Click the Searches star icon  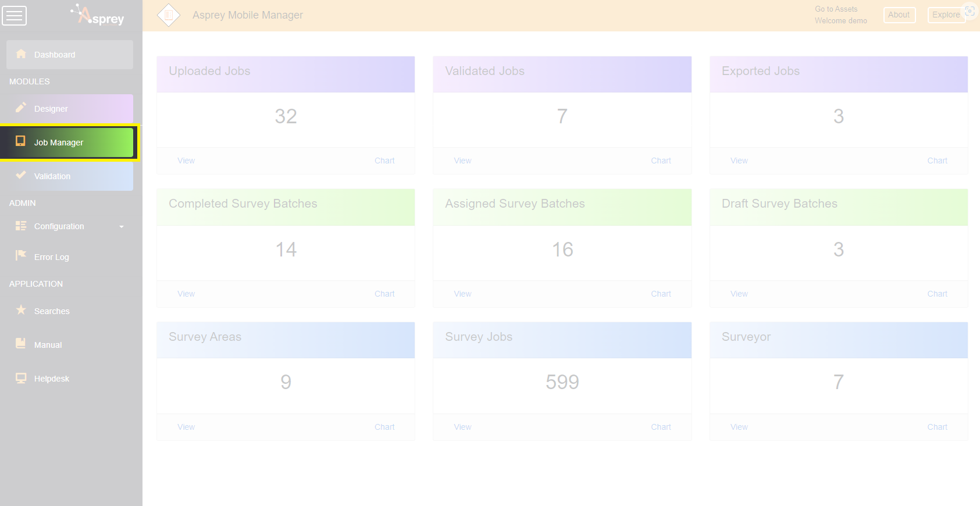click(x=21, y=310)
